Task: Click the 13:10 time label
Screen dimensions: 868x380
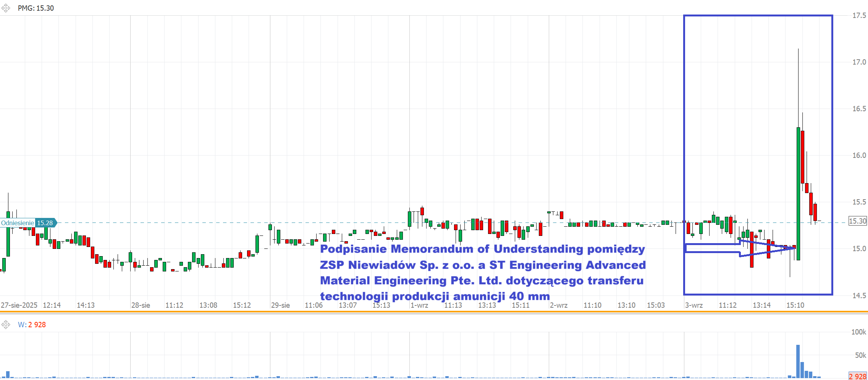Action: tap(626, 305)
